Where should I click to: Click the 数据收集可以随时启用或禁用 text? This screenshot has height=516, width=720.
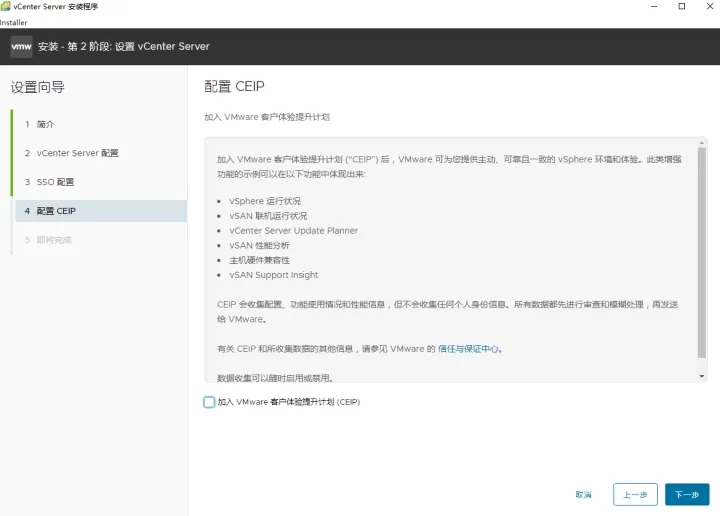coord(275,378)
